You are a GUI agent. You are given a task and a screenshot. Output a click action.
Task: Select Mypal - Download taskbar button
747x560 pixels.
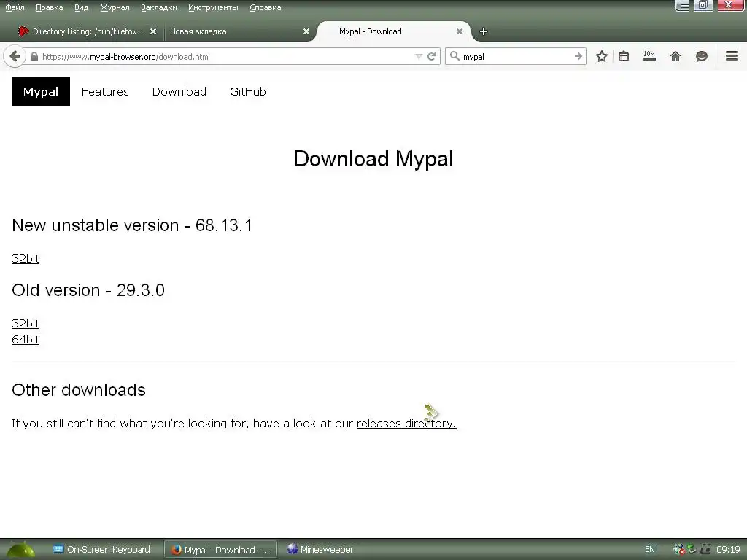click(222, 550)
